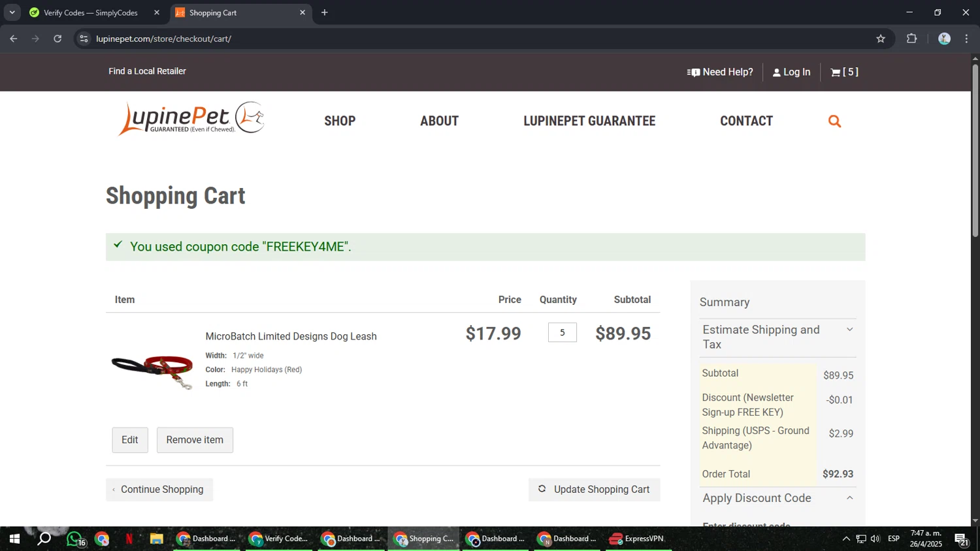
Task: Open the Chrome three-dot menu
Action: coord(967,39)
